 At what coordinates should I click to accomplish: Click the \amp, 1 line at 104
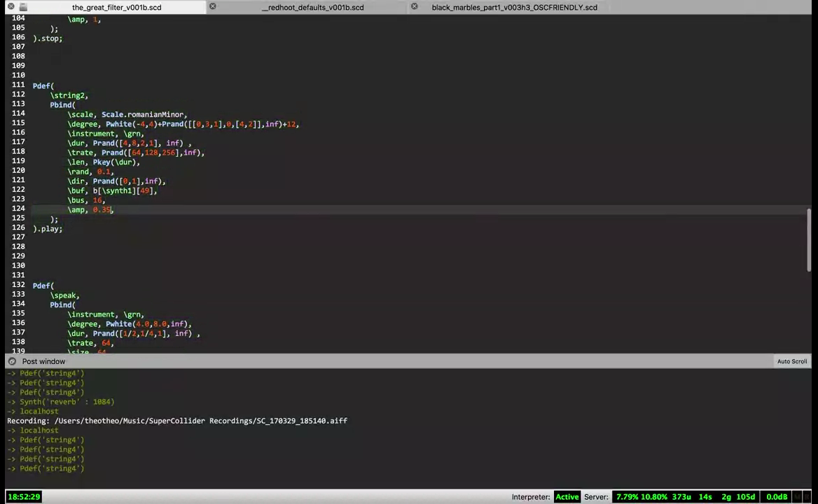click(84, 20)
